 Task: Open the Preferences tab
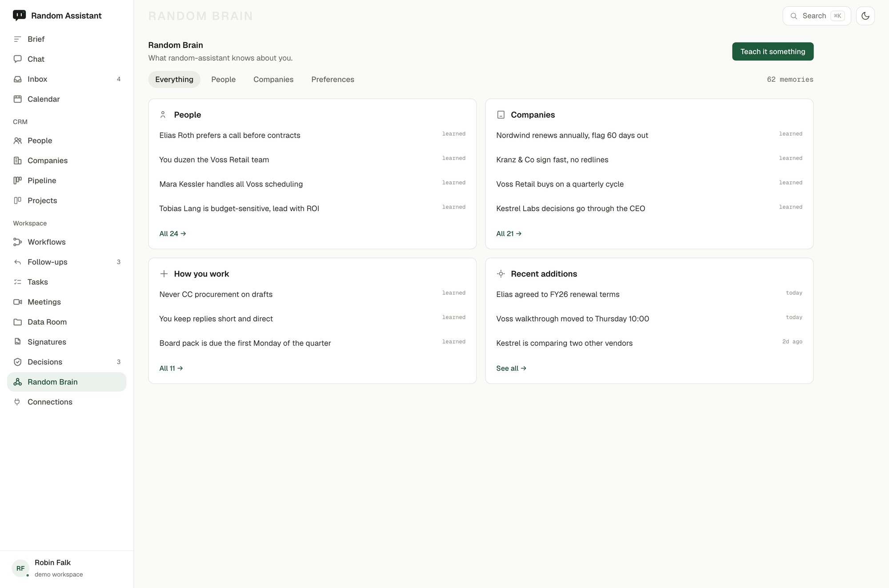(x=332, y=80)
